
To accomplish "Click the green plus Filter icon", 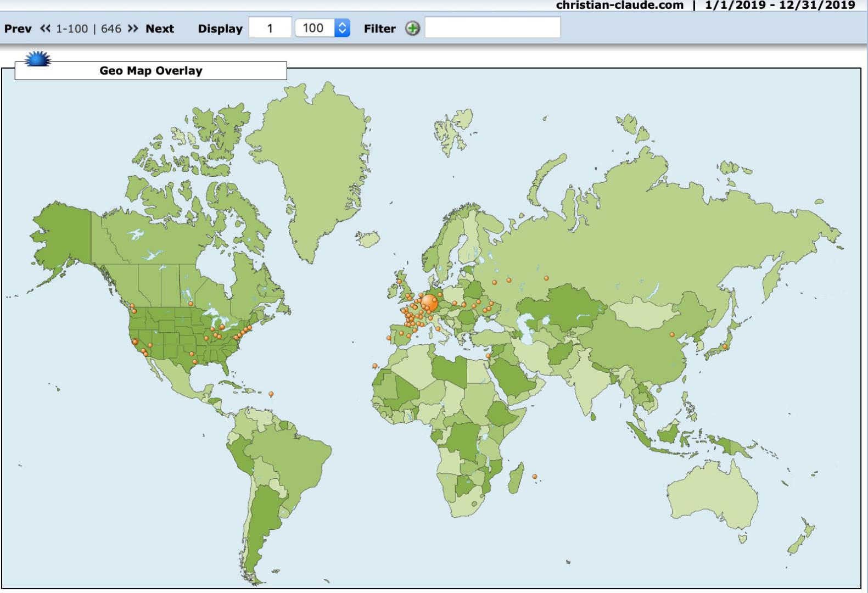I will pos(412,29).
